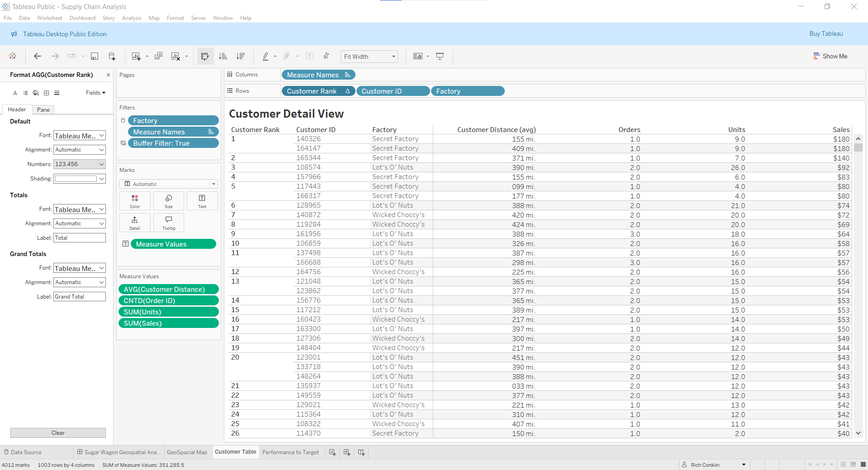Click the Clear Sheet icon

pyautogui.click(x=175, y=56)
